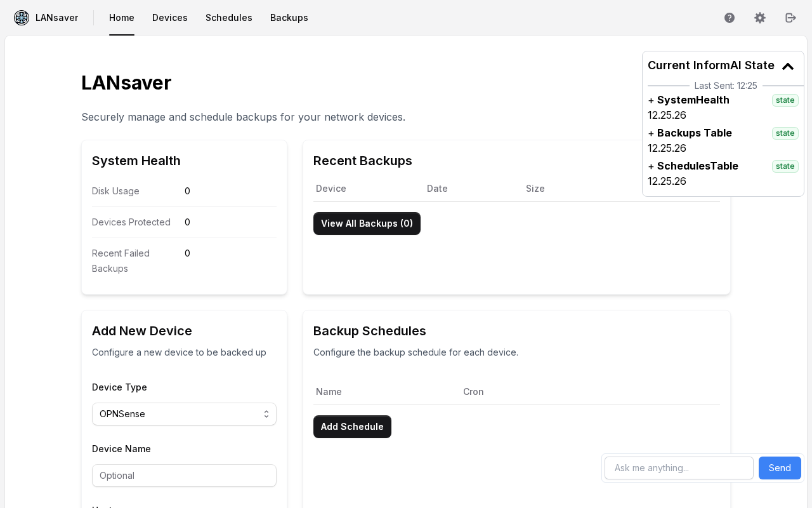
Task: Collapse the Current InformAI State panel
Action: click(788, 66)
